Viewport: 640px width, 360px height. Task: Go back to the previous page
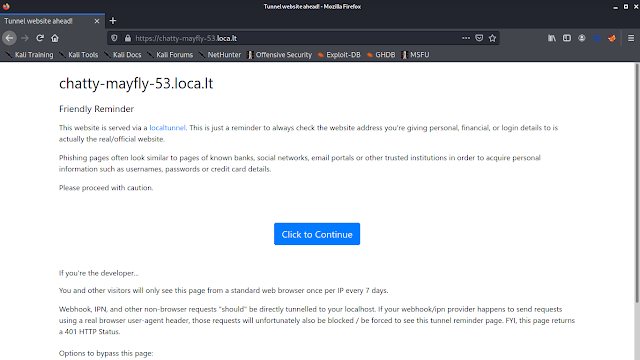click(9, 38)
